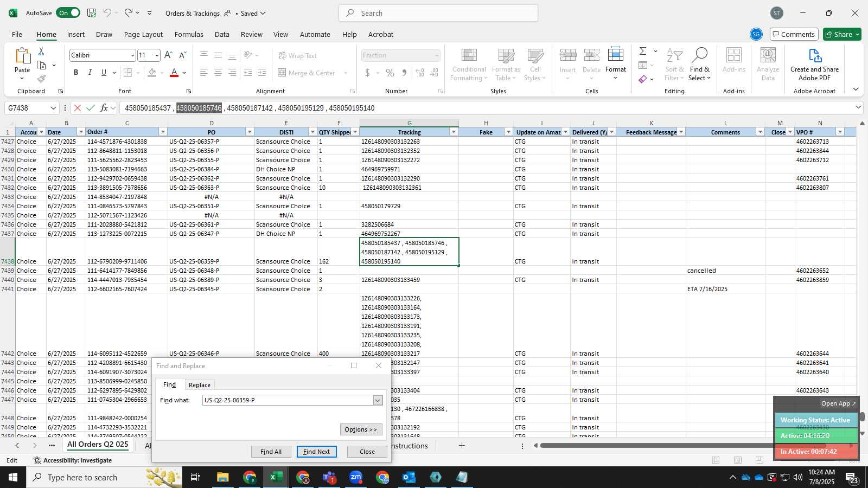This screenshot has width=868, height=488.
Task: Click the Cut scissors icon
Action: (x=41, y=51)
